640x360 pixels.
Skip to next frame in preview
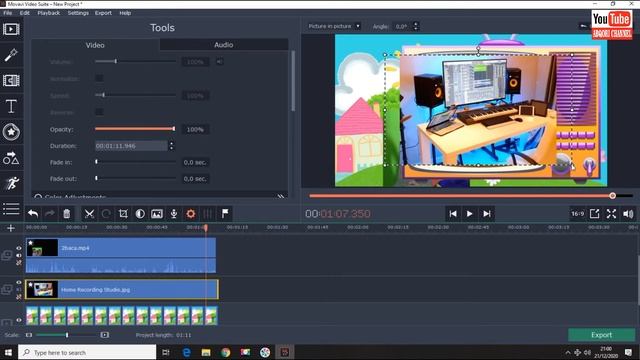(x=487, y=213)
